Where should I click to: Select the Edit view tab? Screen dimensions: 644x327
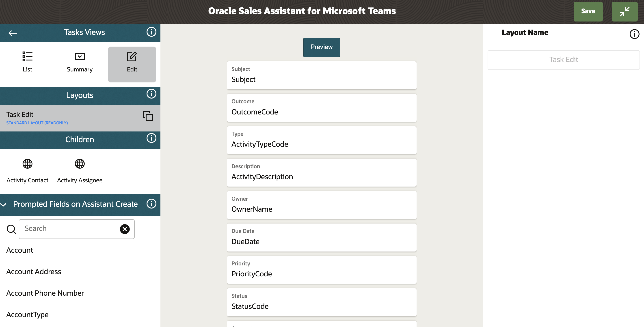132,64
